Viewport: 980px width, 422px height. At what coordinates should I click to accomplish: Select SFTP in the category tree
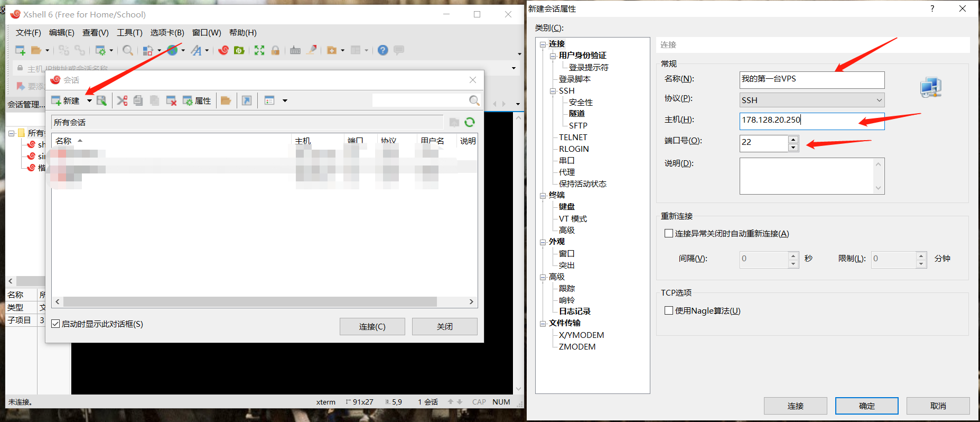(578, 126)
